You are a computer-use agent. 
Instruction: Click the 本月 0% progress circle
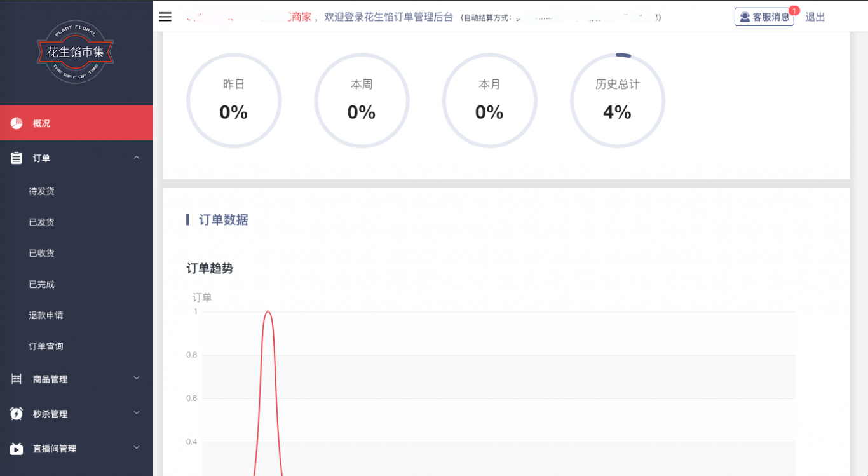pyautogui.click(x=490, y=100)
